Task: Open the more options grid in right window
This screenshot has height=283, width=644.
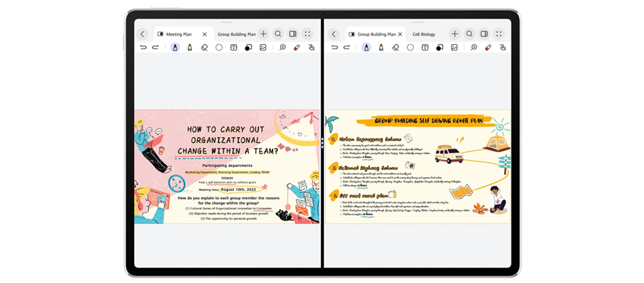Action: (499, 34)
